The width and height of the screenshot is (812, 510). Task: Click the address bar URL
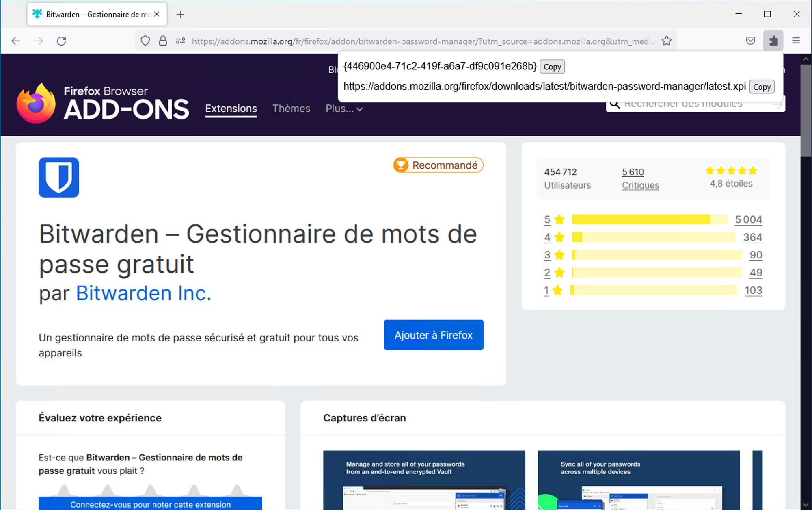(x=424, y=41)
